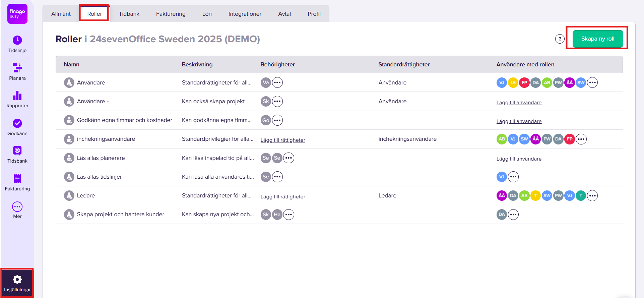
Task: Click the role icon beside Ledare
Action: [69, 195]
